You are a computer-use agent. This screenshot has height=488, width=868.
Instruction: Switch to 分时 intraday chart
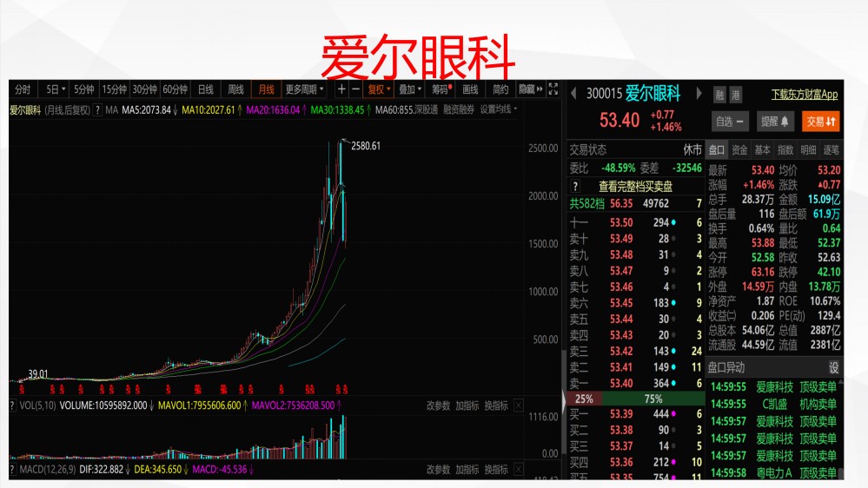(23, 89)
